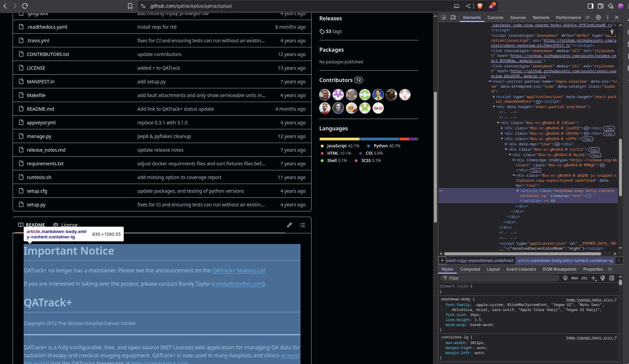Expand the article markdown-body node

coord(518,191)
